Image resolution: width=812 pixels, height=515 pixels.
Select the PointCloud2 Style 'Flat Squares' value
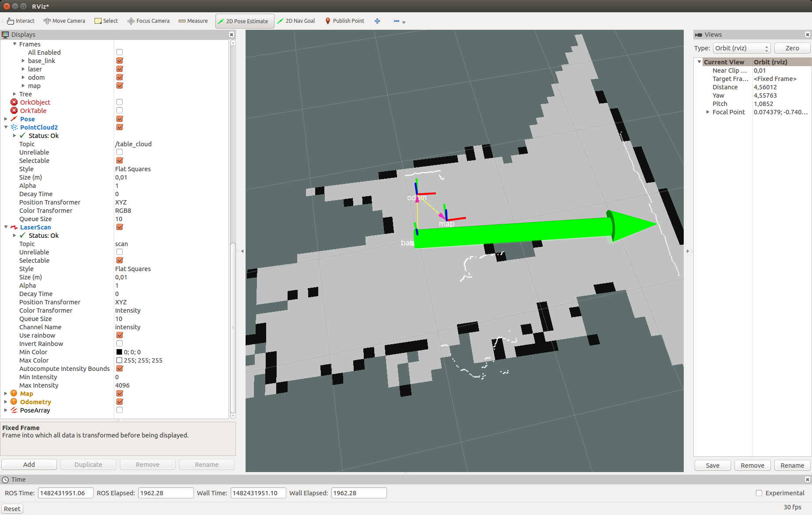[133, 169]
